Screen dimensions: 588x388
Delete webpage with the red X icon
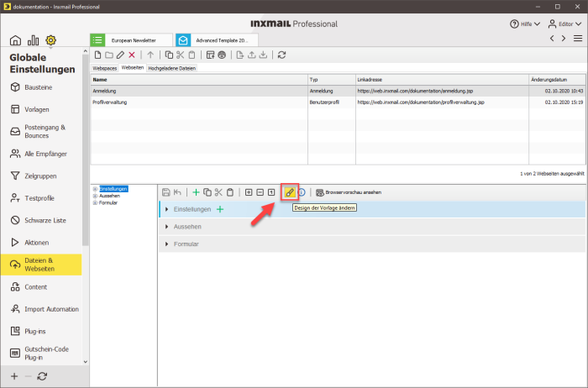tap(132, 55)
